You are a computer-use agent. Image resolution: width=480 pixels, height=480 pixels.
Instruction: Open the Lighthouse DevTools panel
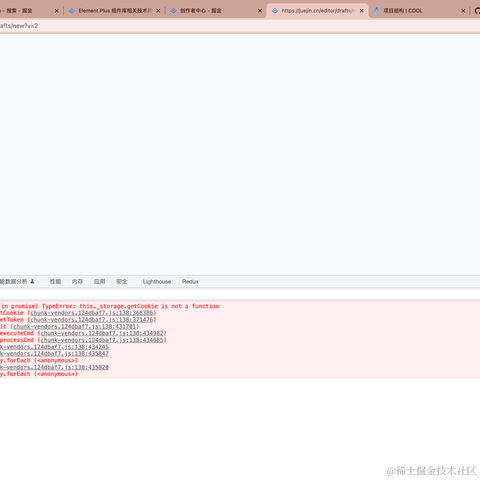[157, 282]
